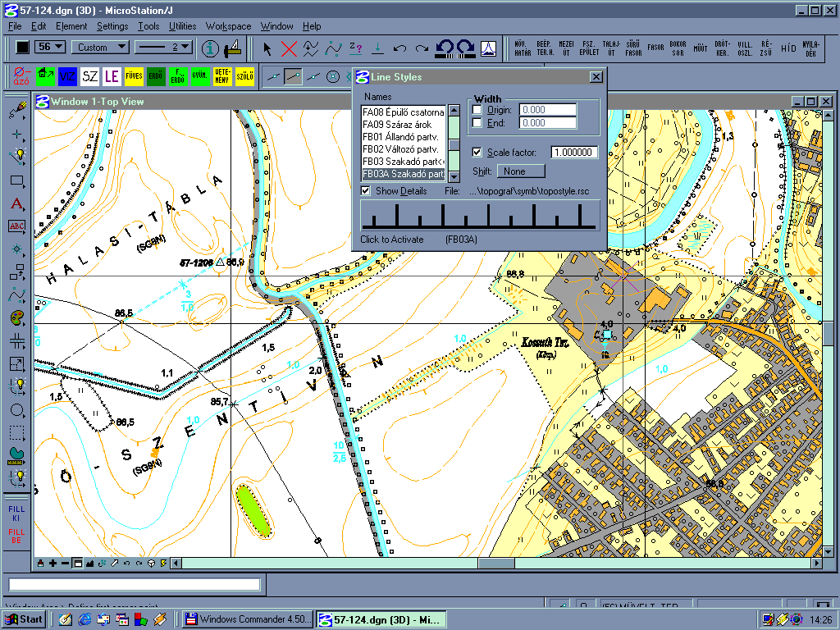Click the blue VIZ layer button
The width and height of the screenshot is (840, 630).
pyautogui.click(x=68, y=76)
